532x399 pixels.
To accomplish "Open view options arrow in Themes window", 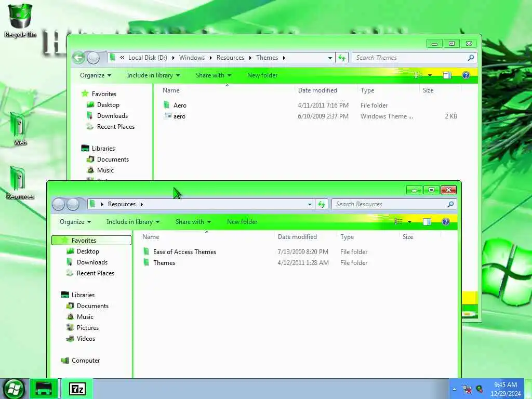I will [430, 75].
